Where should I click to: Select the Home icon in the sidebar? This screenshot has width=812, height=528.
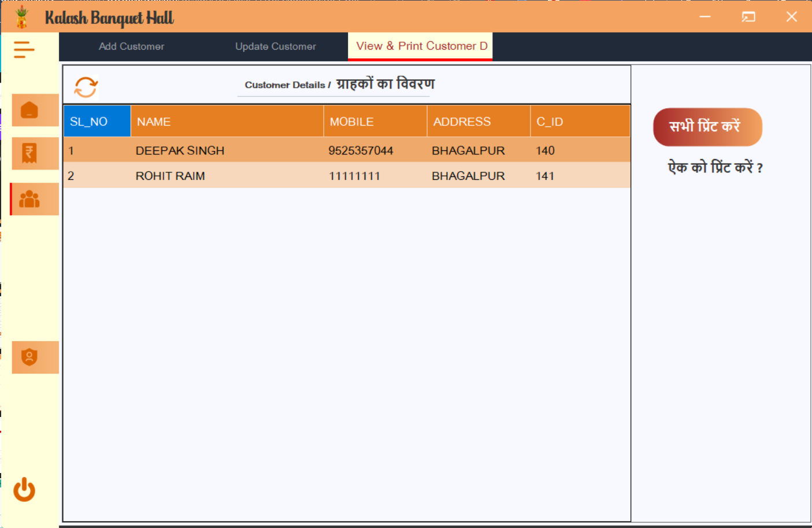[x=35, y=110]
